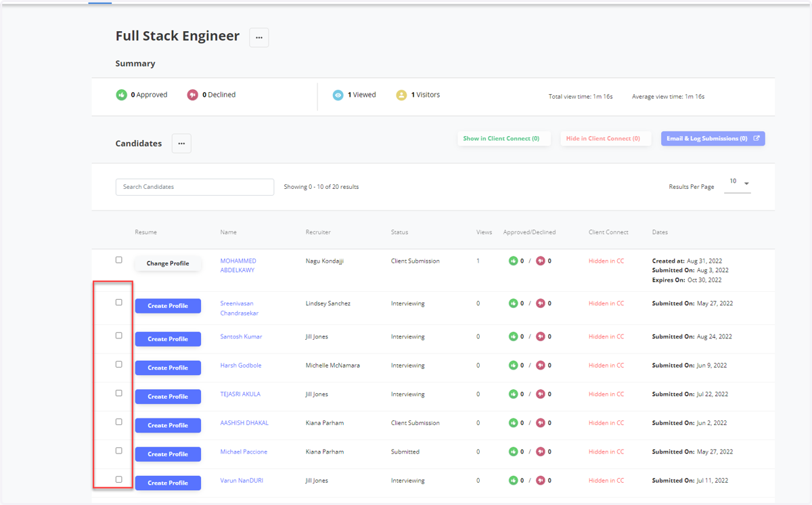Click Hidden in CC for MOHAMMED ABDELKAWY

[x=606, y=261]
